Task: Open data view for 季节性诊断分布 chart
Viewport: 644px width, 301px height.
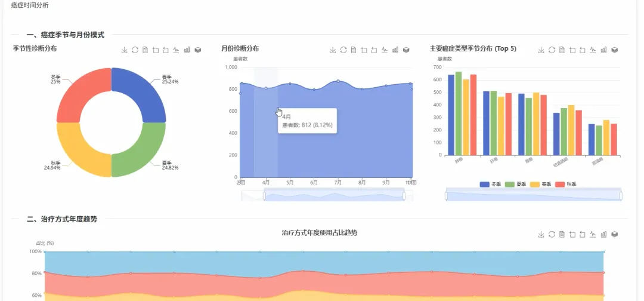Action: (x=145, y=50)
